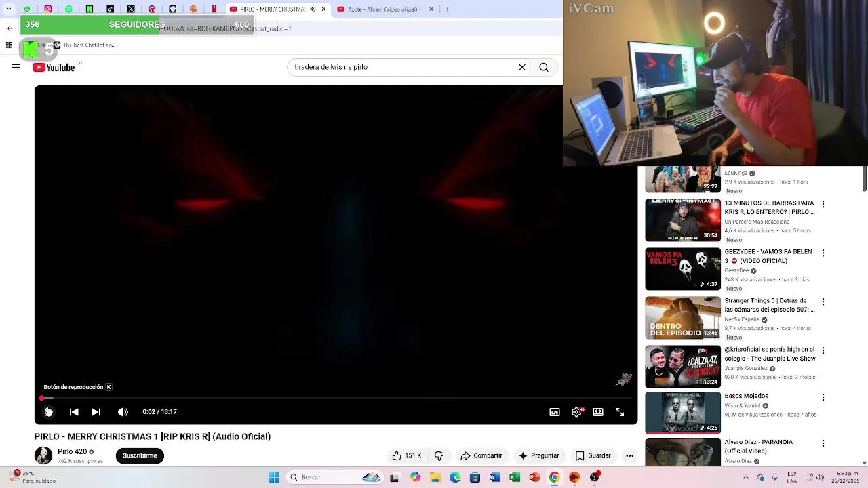Enter fullscreen on the video player
The height and width of the screenshot is (488, 868).
tap(620, 411)
